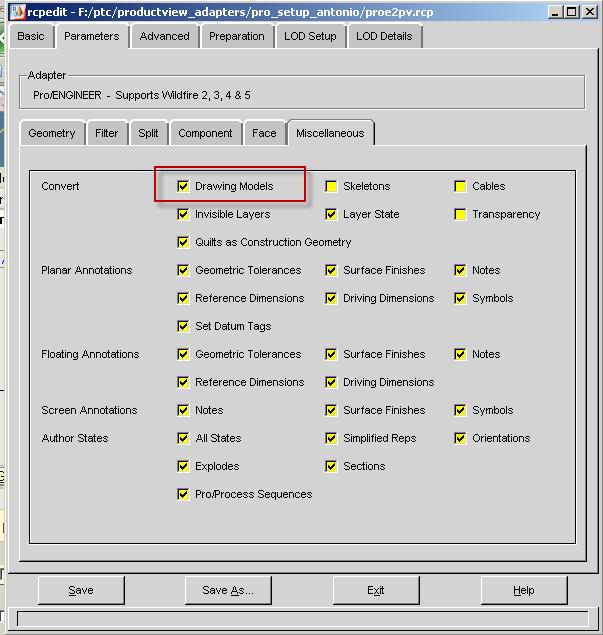603x635 pixels.
Task: Enable the Cables checkbox
Action: (x=460, y=186)
